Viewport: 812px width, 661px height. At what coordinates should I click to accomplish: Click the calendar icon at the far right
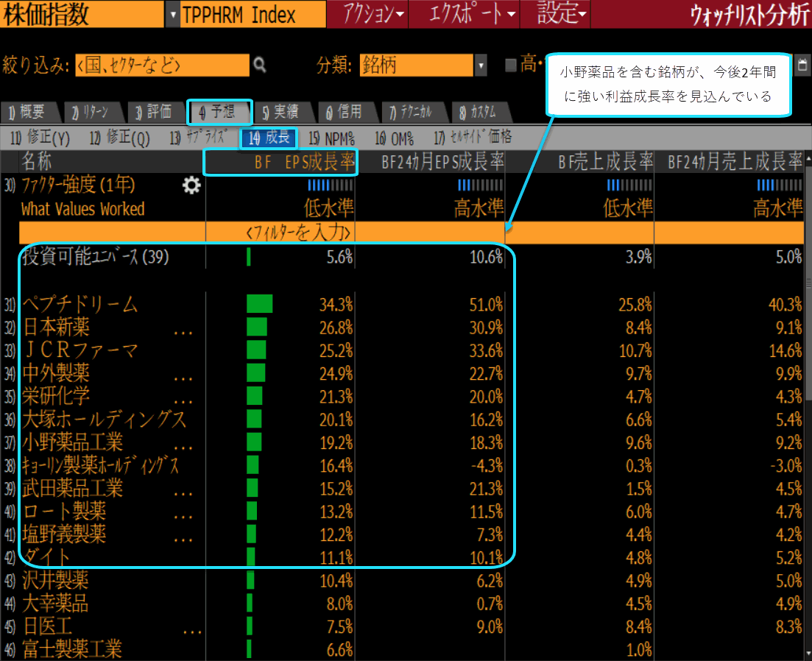tap(802, 65)
